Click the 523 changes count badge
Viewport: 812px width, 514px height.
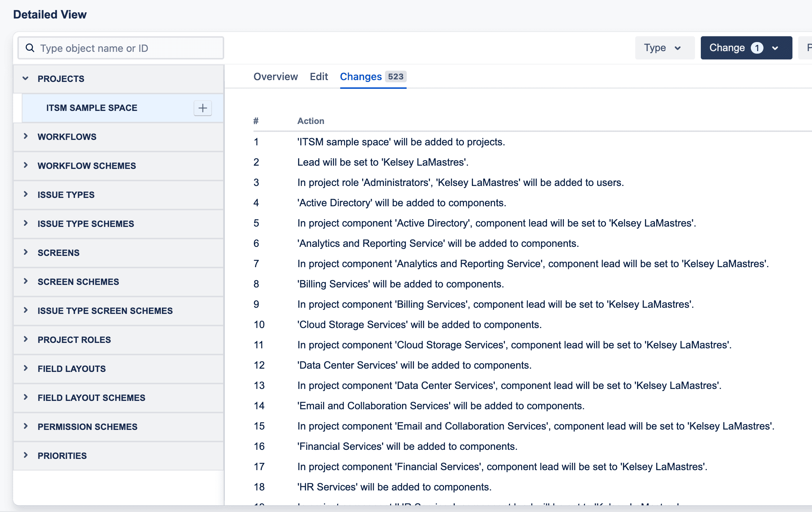click(395, 76)
